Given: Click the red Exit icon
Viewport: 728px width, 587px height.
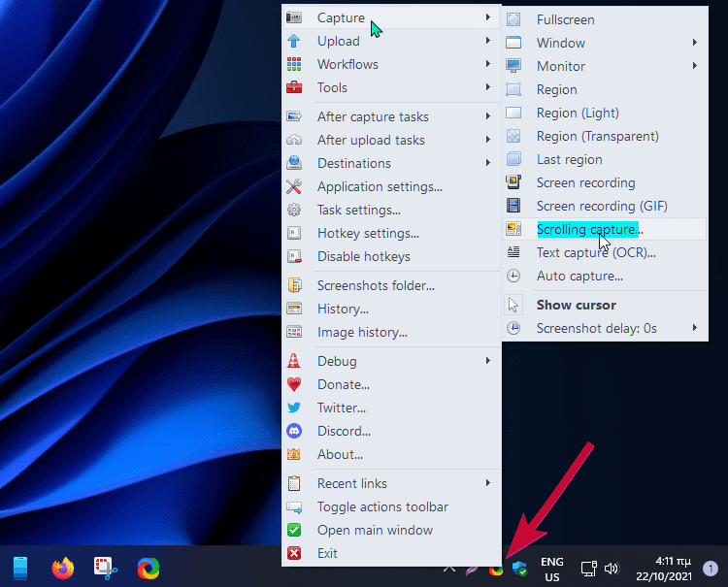Looking at the screenshot, I should [x=294, y=553].
